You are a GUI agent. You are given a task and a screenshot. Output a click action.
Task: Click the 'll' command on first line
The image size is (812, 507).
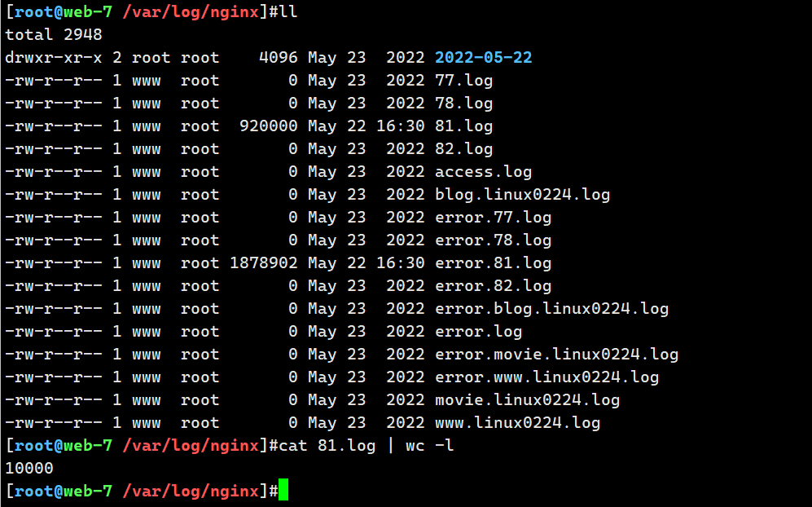pos(287,12)
